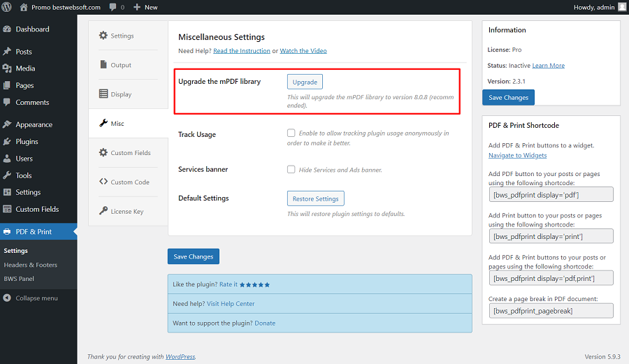
Task: Click the Upgrade mPDF library button
Action: point(305,82)
